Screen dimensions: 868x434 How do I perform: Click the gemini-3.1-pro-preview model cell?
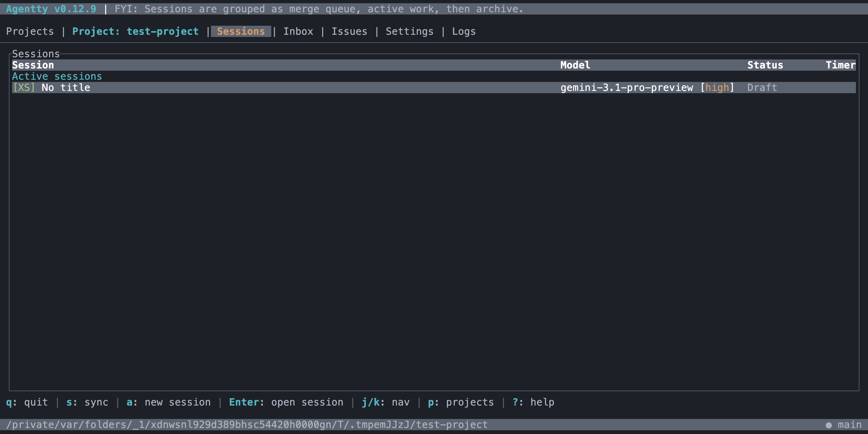(x=627, y=88)
